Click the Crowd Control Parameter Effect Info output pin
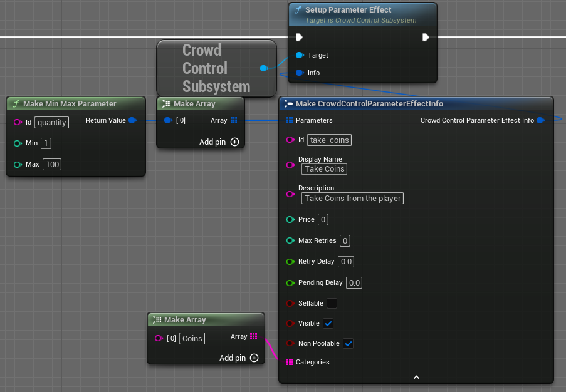The width and height of the screenshot is (566, 392). click(540, 120)
